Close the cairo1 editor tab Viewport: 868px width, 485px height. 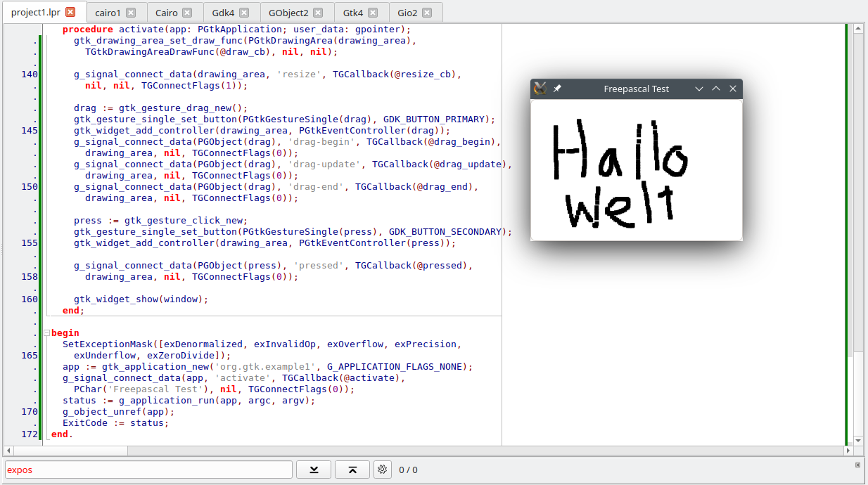pyautogui.click(x=131, y=13)
